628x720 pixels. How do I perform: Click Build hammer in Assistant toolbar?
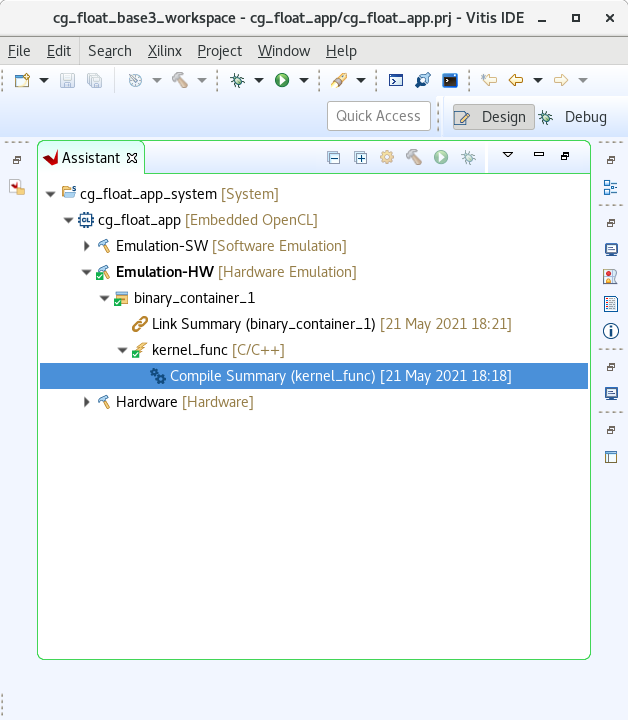pos(414,158)
